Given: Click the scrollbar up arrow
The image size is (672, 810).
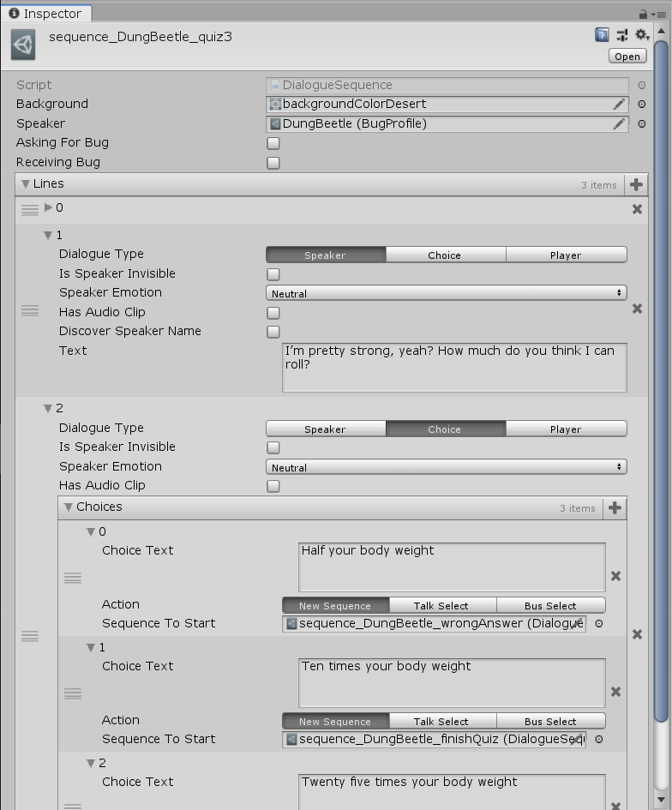Looking at the screenshot, I should click(661, 32).
